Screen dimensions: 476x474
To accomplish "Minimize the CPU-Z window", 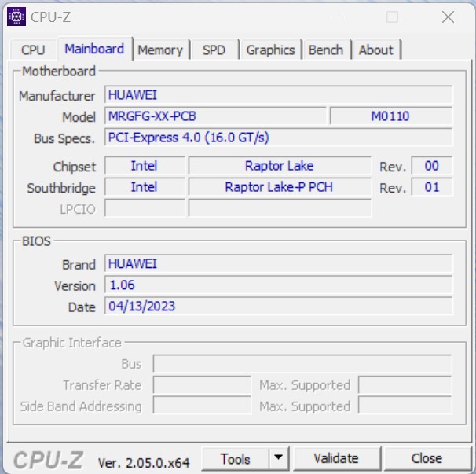I will 339,17.
